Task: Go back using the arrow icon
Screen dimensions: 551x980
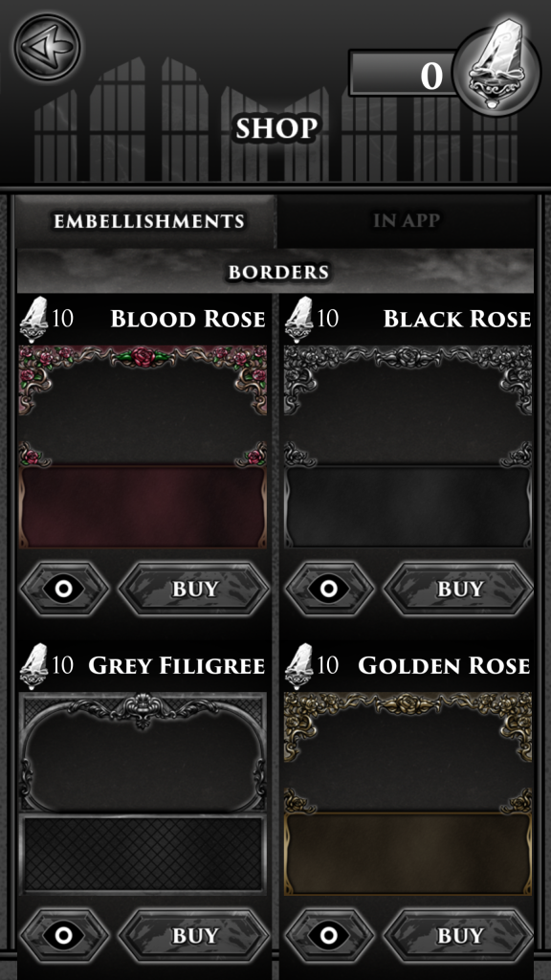Action: coord(48,48)
